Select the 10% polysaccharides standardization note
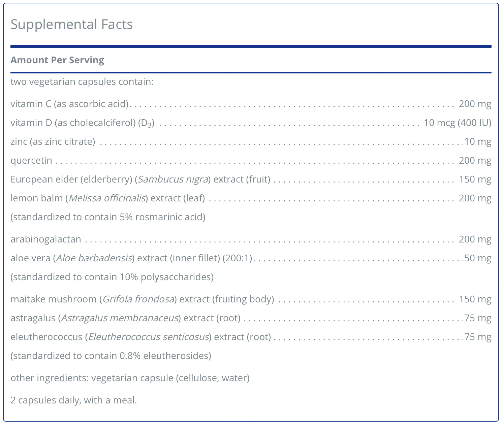504x427 pixels. (x=112, y=277)
